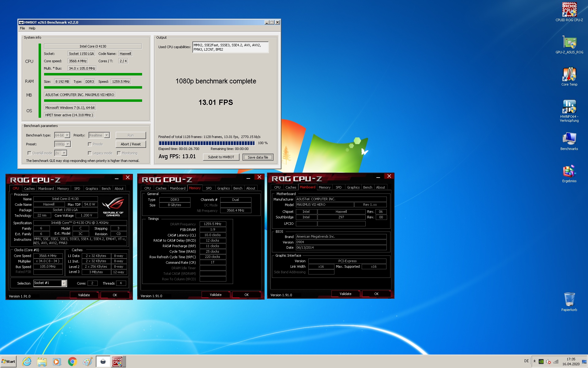Image resolution: width=588 pixels, height=368 pixels.
Task: Open HWiNFO64 Verknüpfung desktop shortcut
Action: pos(569,110)
